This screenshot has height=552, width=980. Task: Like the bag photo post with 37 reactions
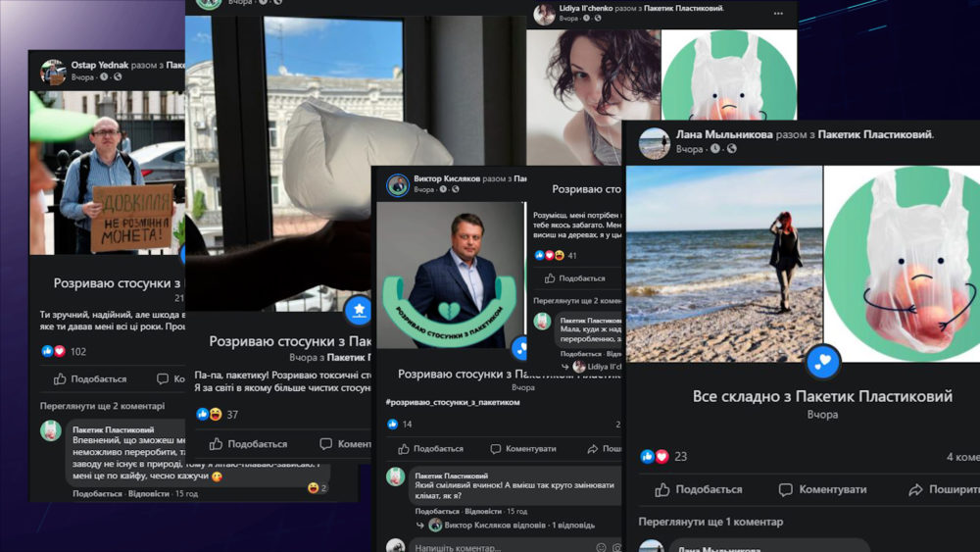pyautogui.click(x=248, y=444)
